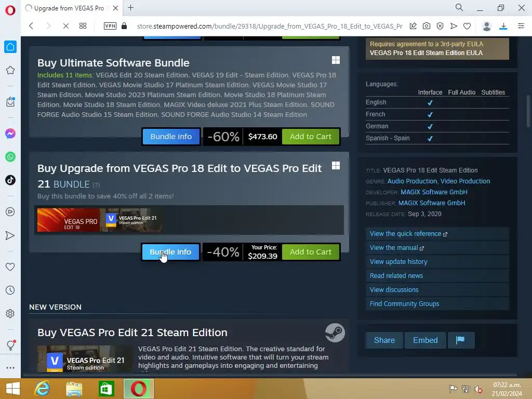
Task: Open the Windows Store taskbar icon
Action: pos(106,389)
